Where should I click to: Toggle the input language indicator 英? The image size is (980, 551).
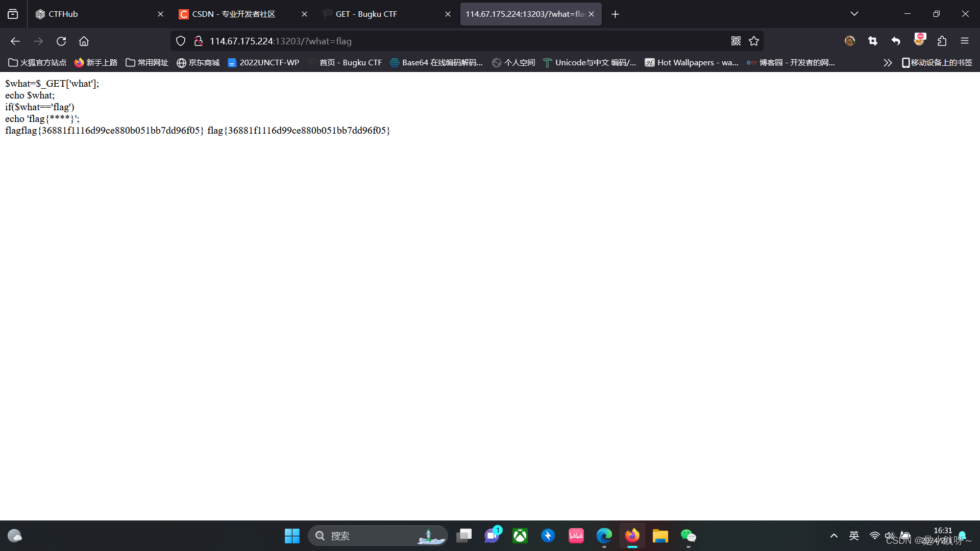(854, 536)
